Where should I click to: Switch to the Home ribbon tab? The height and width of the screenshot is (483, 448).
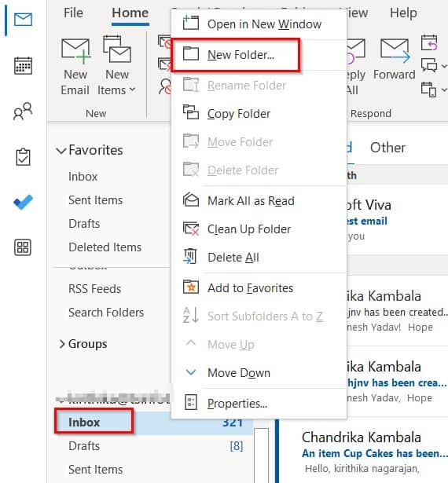coord(130,13)
